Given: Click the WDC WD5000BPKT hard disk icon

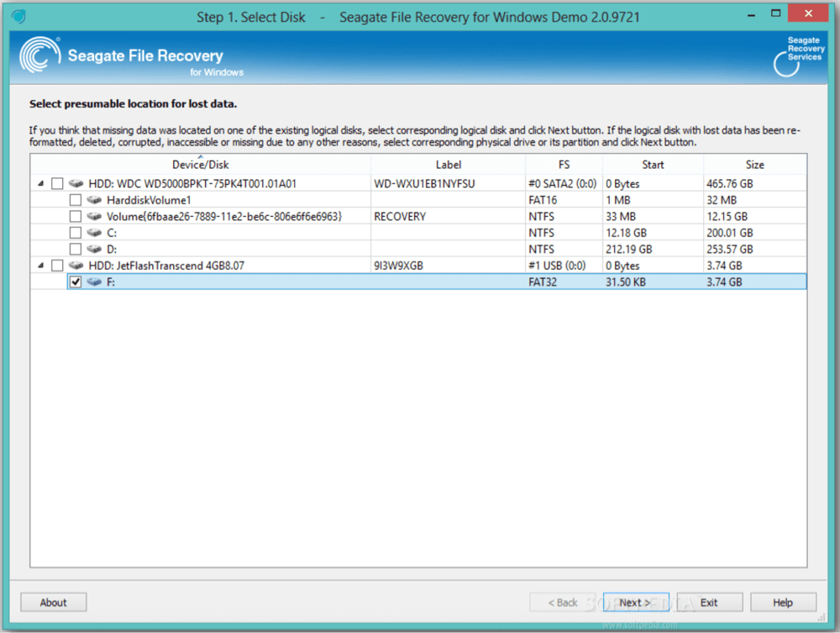Looking at the screenshot, I should coord(76,183).
